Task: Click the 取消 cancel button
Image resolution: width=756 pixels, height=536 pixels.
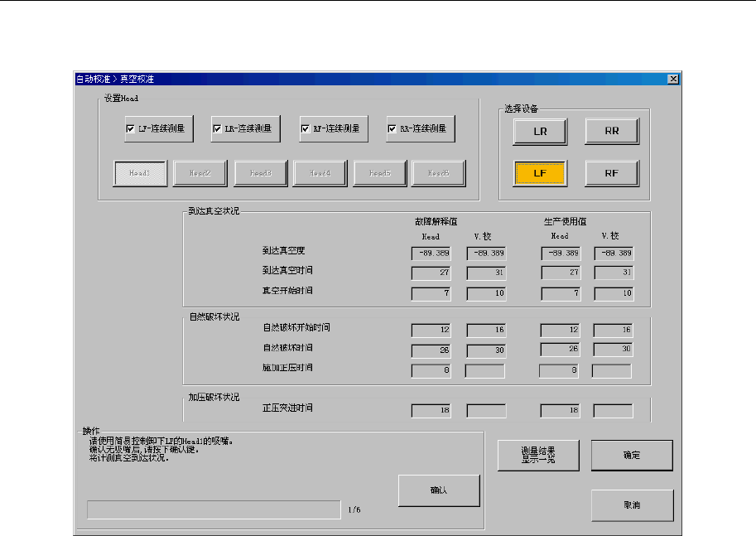Action: (x=632, y=505)
